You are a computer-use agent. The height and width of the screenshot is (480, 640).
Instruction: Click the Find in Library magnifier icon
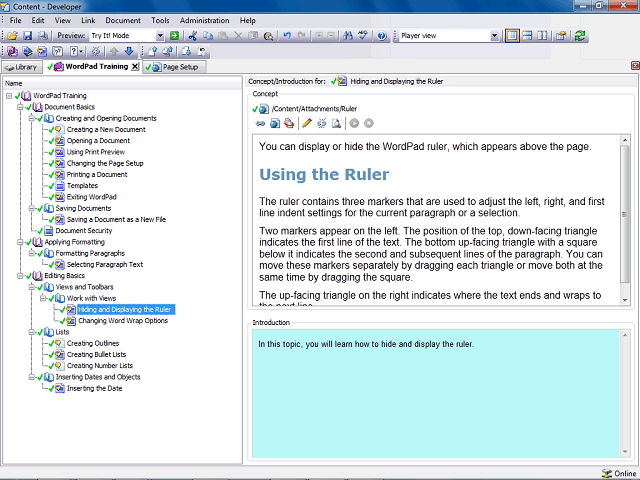(x=268, y=36)
